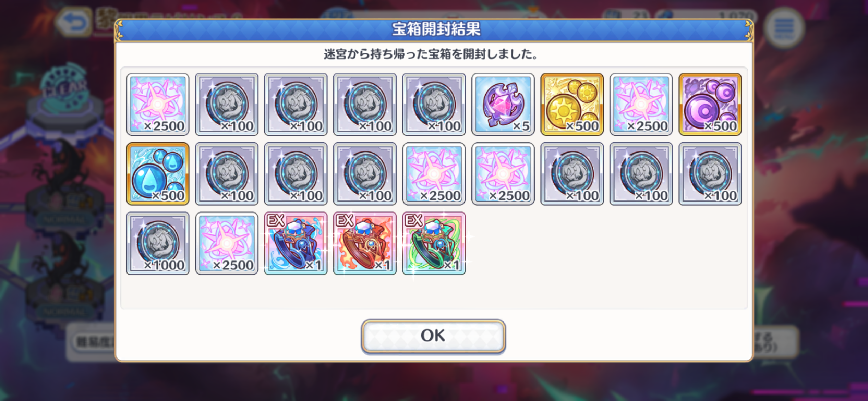Image resolution: width=868 pixels, height=401 pixels.
Task: Select the gold sun coin x500 reward
Action: pos(572,104)
